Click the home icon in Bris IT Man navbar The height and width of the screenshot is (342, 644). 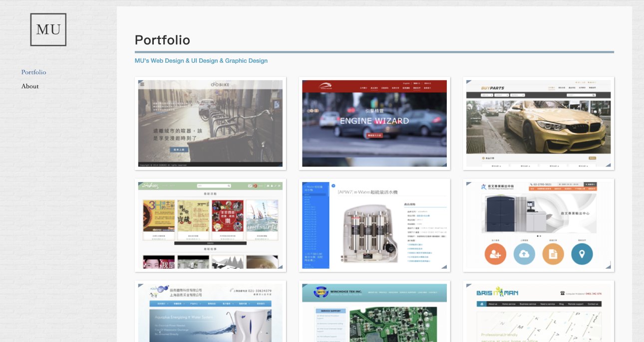point(482,304)
